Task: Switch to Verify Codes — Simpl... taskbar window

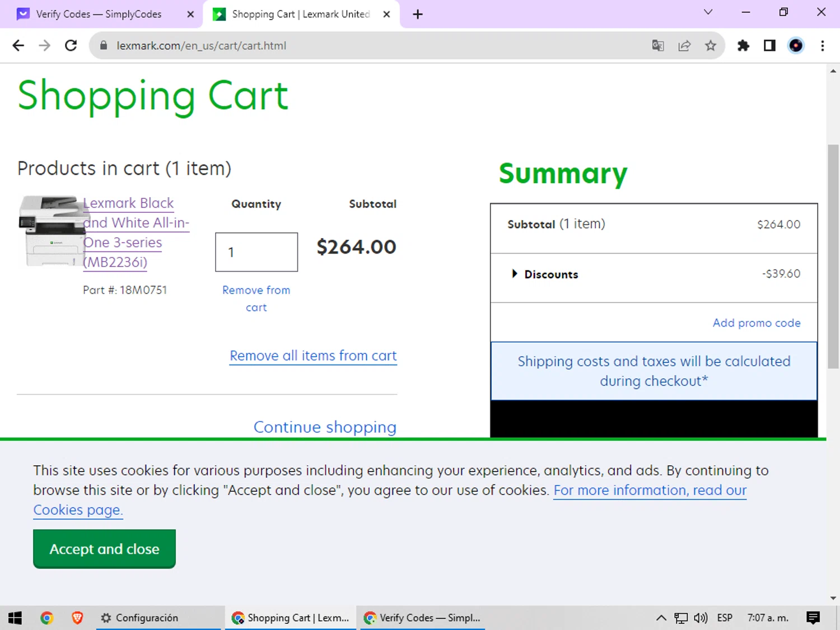Action: point(422,618)
